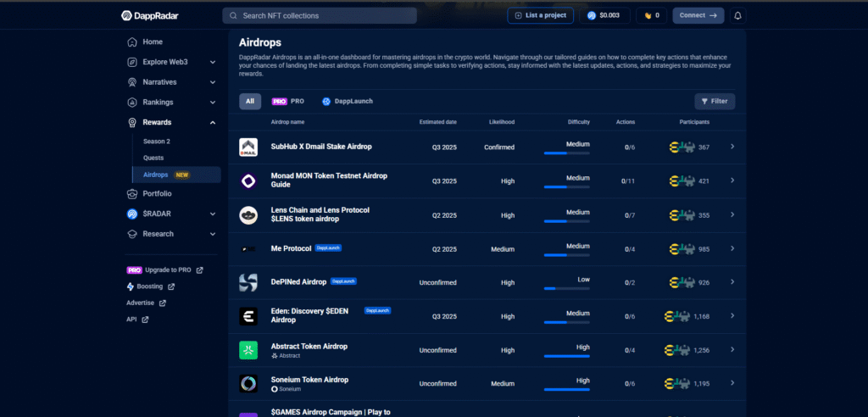
Task: Click the Abstract chain tag
Action: 286,355
